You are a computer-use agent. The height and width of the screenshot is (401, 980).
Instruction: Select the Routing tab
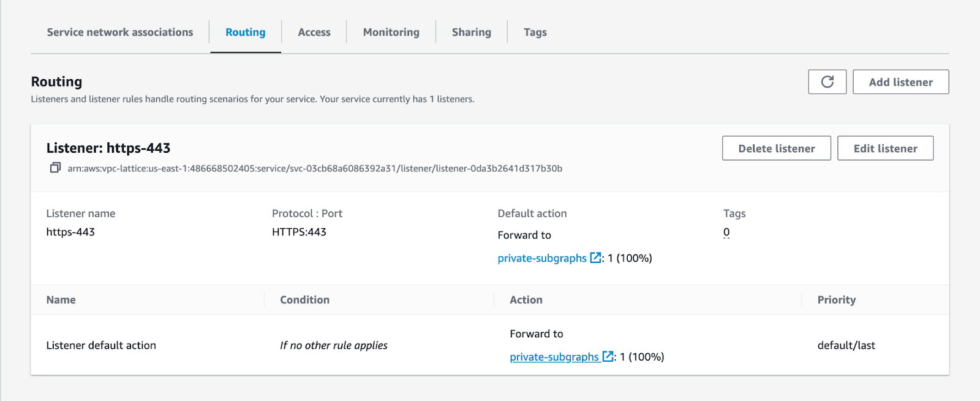(x=246, y=32)
